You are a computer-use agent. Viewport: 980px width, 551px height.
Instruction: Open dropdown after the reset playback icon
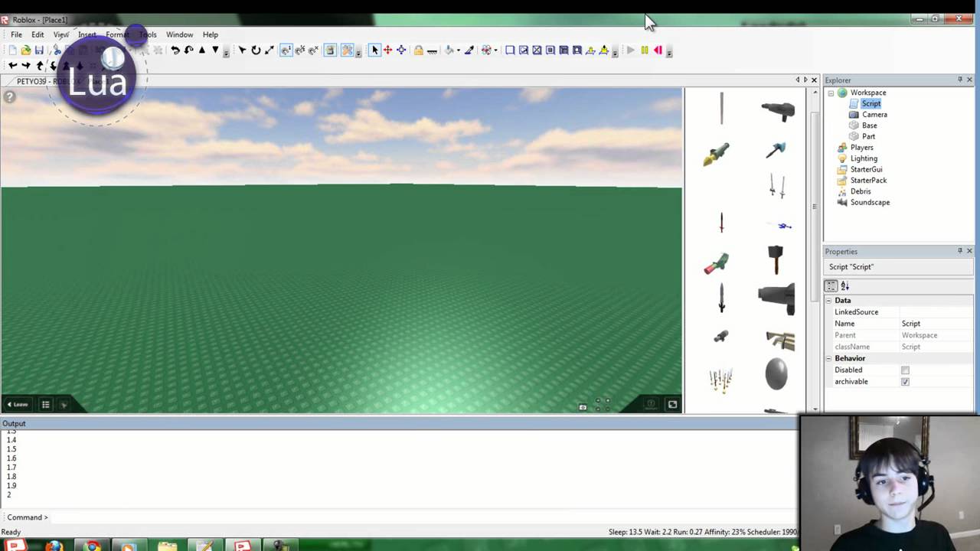tap(669, 51)
